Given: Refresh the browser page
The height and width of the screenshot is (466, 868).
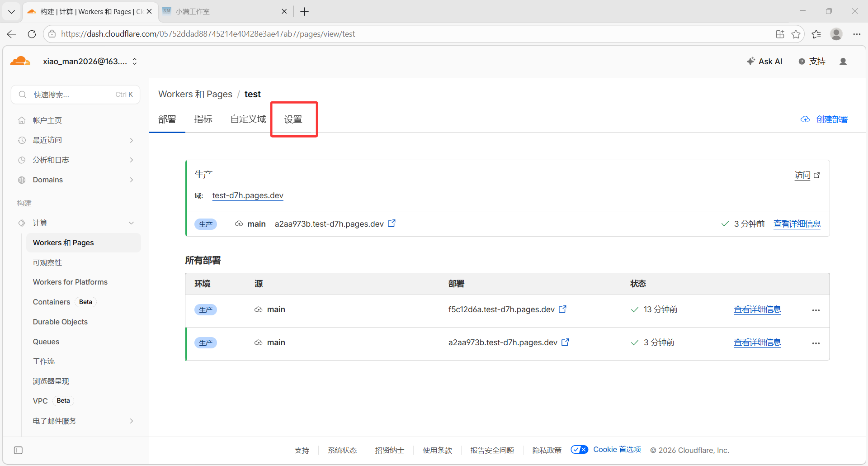Looking at the screenshot, I should pyautogui.click(x=32, y=34).
